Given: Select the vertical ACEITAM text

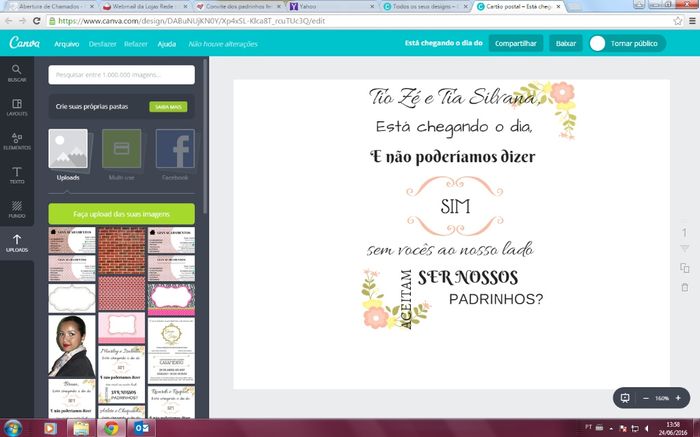Looking at the screenshot, I should point(406,299).
